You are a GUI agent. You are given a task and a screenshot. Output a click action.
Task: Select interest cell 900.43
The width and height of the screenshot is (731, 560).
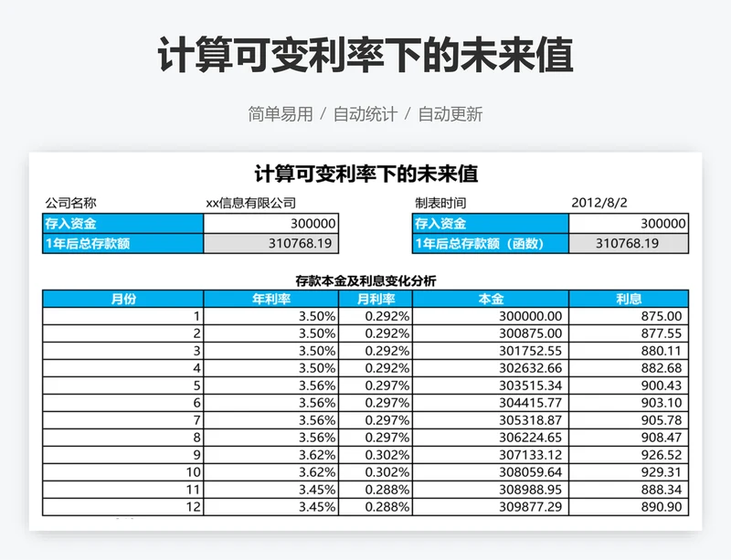[629, 386]
